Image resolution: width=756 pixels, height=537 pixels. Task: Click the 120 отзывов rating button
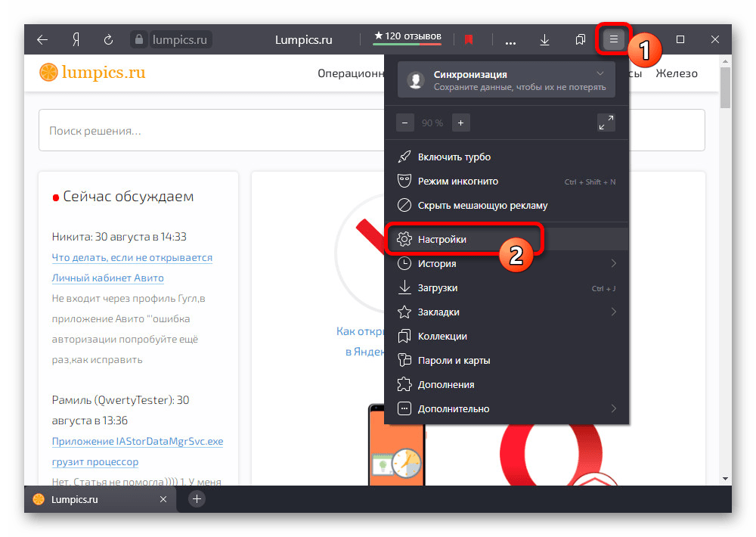(x=407, y=37)
